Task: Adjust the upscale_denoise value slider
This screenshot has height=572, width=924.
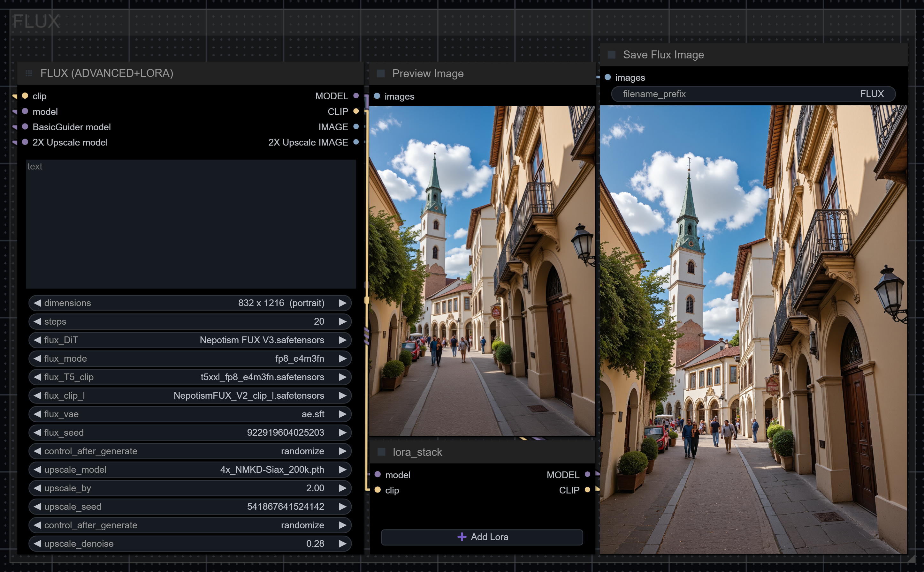Action: tap(189, 544)
